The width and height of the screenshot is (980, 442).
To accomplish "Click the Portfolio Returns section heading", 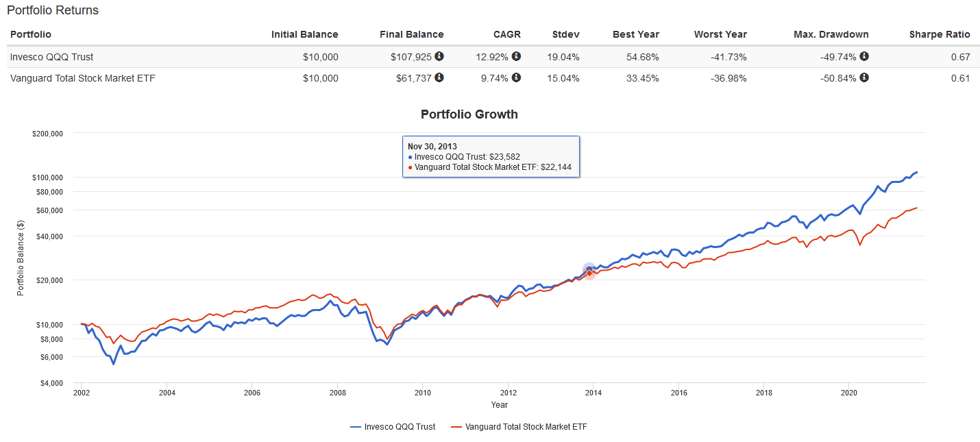I will (x=53, y=10).
